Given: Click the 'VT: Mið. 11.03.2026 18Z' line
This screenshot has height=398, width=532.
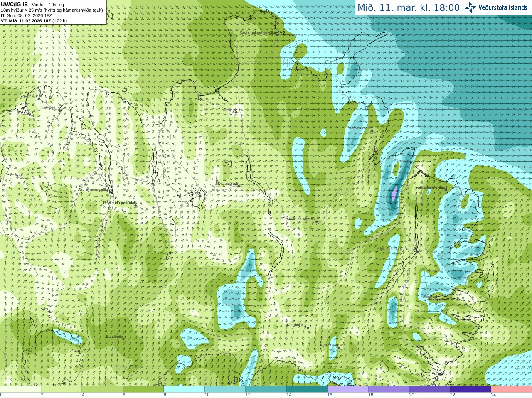Looking at the screenshot, I should pos(34,21).
